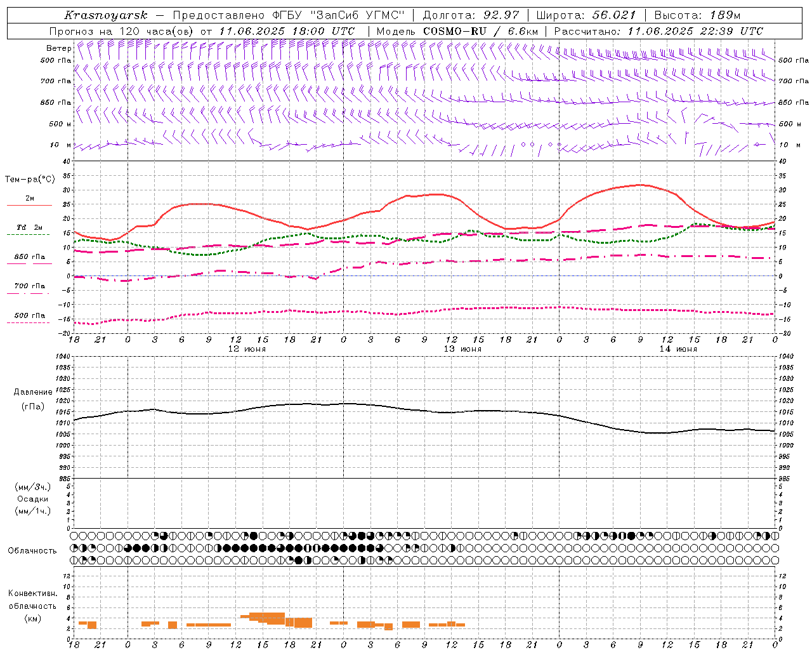Click the 'Ветер' wind panel label
The image size is (812, 650).
[58, 48]
